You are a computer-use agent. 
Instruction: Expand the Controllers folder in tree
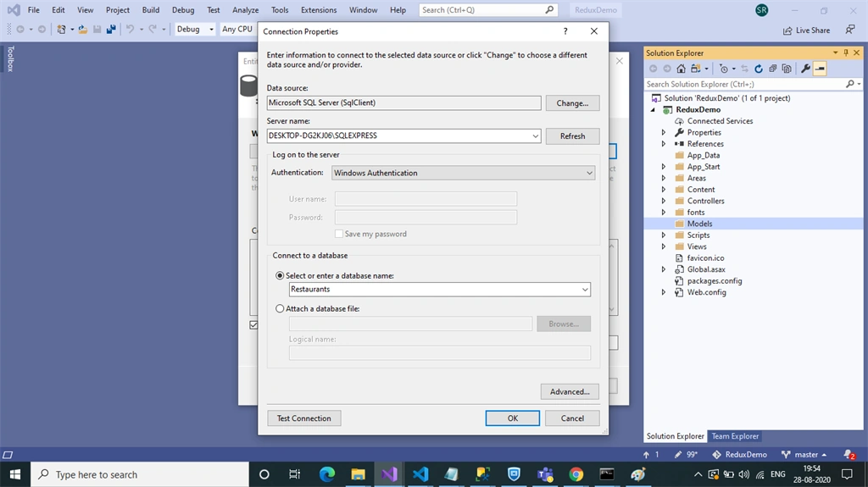coord(663,201)
